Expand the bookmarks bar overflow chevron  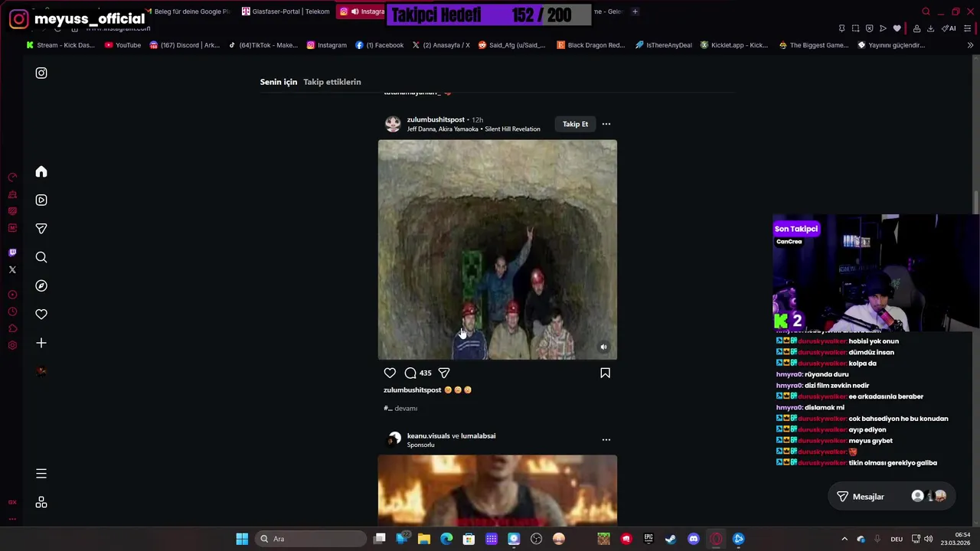pyautogui.click(x=970, y=45)
